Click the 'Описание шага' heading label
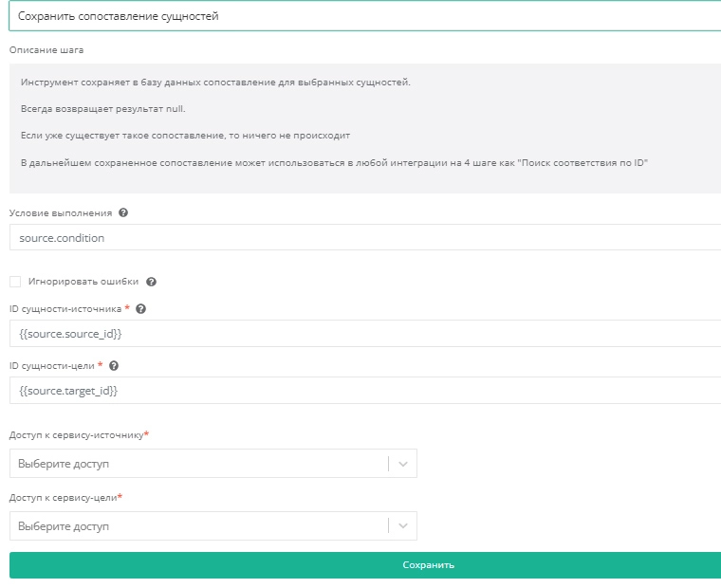 click(52, 49)
